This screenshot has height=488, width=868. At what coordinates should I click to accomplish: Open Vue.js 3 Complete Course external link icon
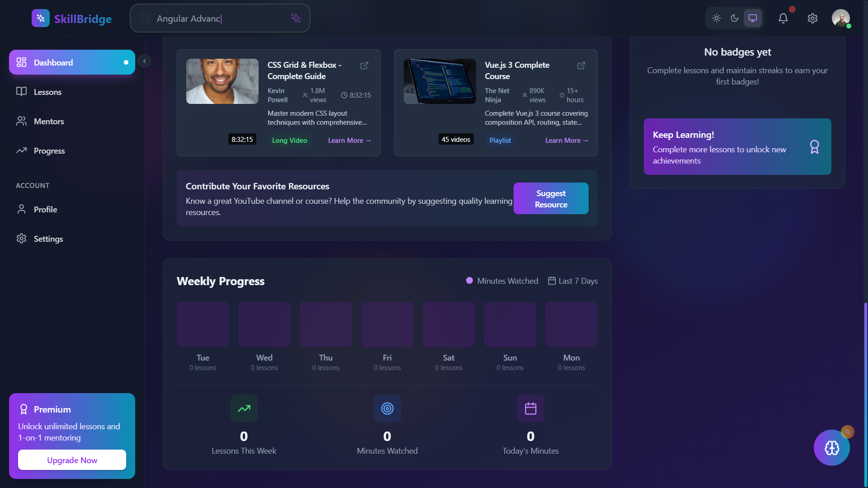tap(581, 66)
